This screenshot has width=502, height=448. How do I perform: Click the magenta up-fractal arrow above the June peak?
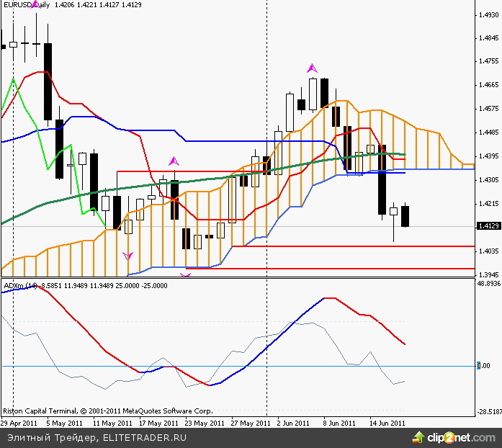point(312,68)
